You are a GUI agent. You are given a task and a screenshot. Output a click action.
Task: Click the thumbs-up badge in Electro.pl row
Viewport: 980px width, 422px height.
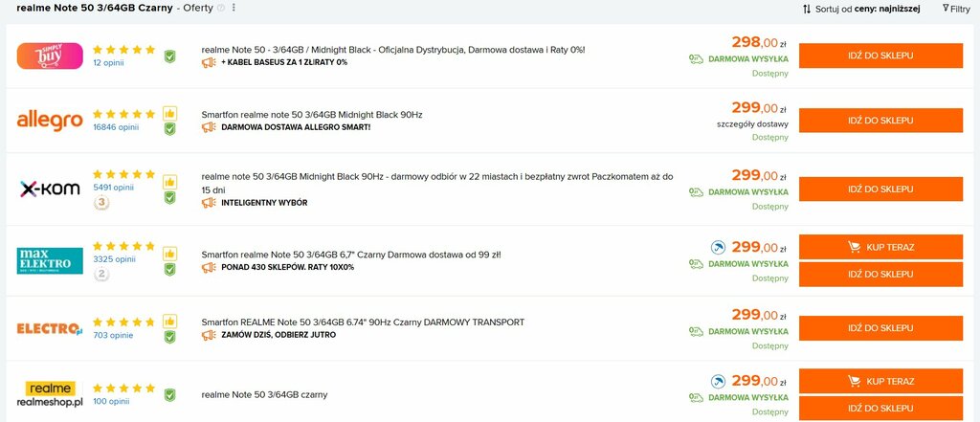169,322
